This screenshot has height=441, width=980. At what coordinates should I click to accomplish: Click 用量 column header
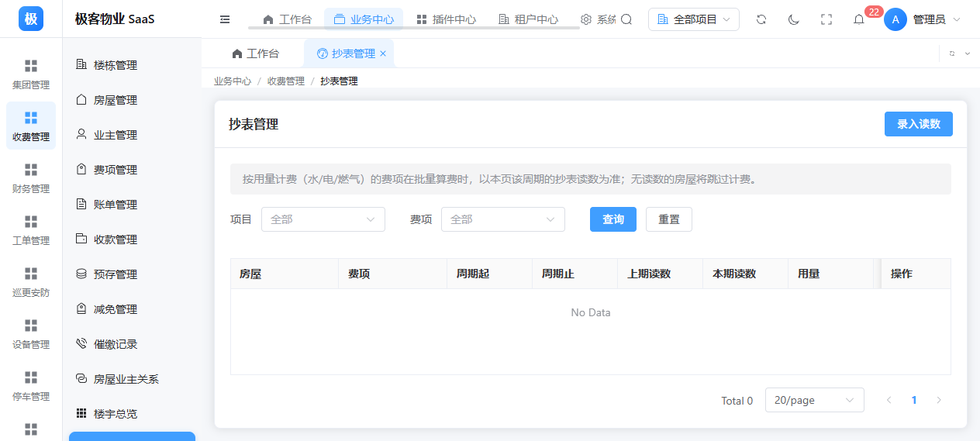[x=831, y=274]
